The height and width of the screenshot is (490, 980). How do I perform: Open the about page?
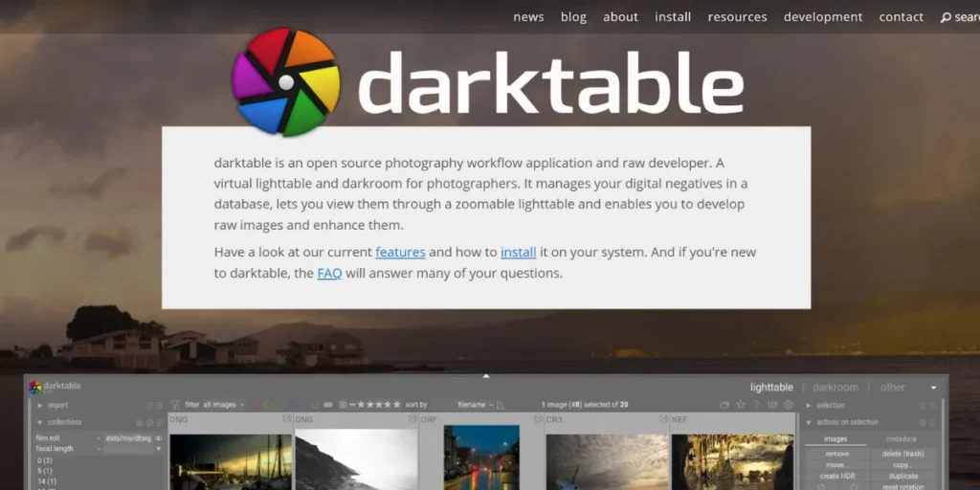[x=620, y=17]
